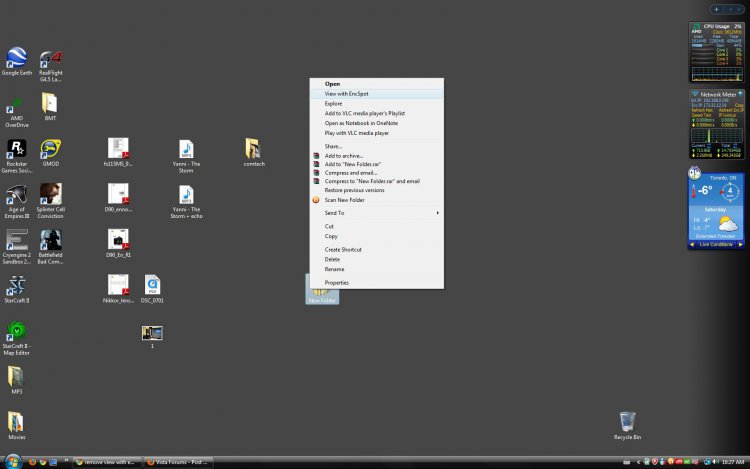Choose Cut in the context menu
750x469 pixels.
[377, 226]
